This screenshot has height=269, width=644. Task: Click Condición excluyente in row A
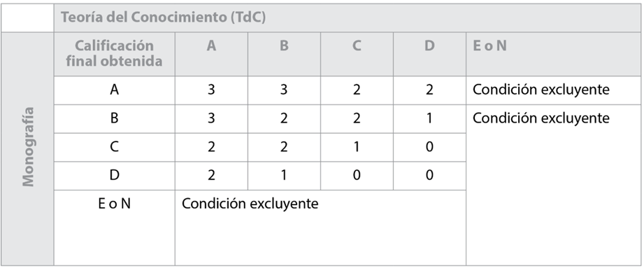tap(541, 90)
